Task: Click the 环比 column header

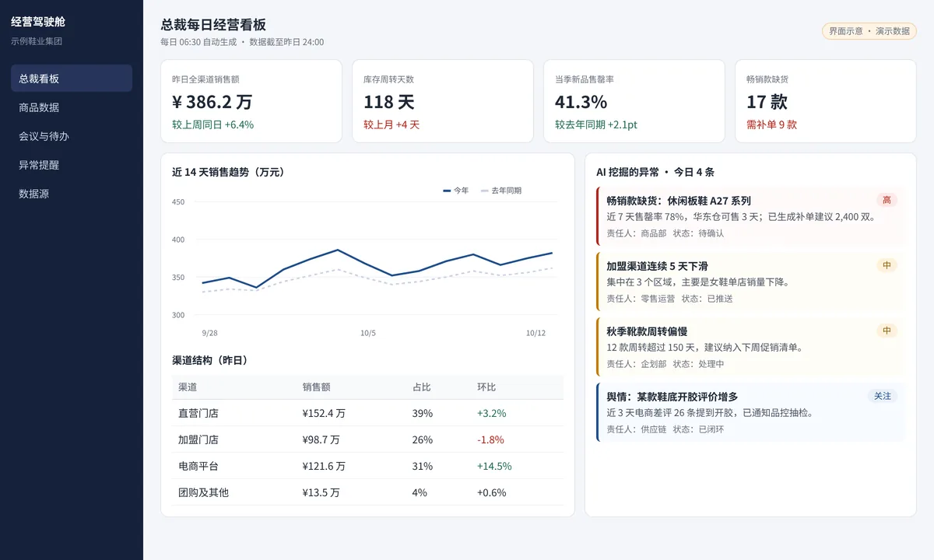Action: coord(486,387)
